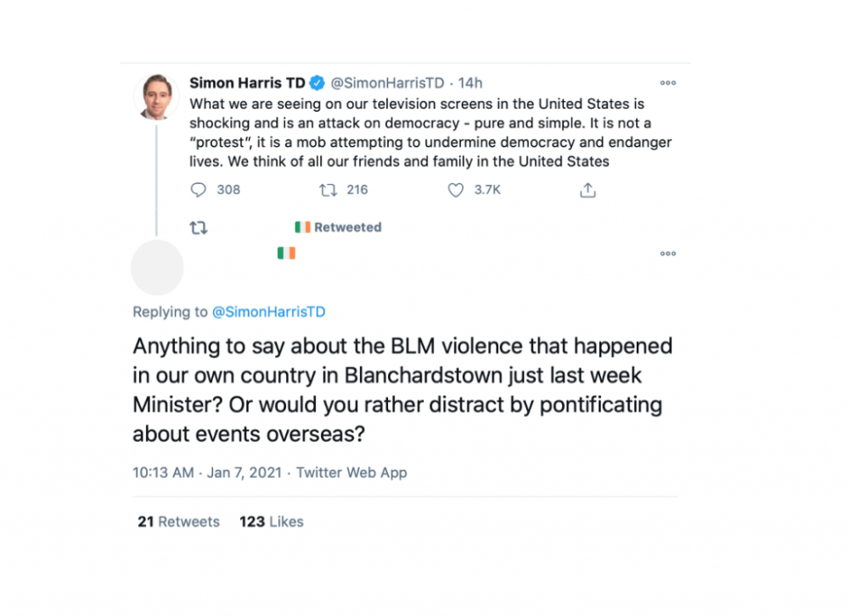Open Simon Harris's profile picture

tap(156, 97)
